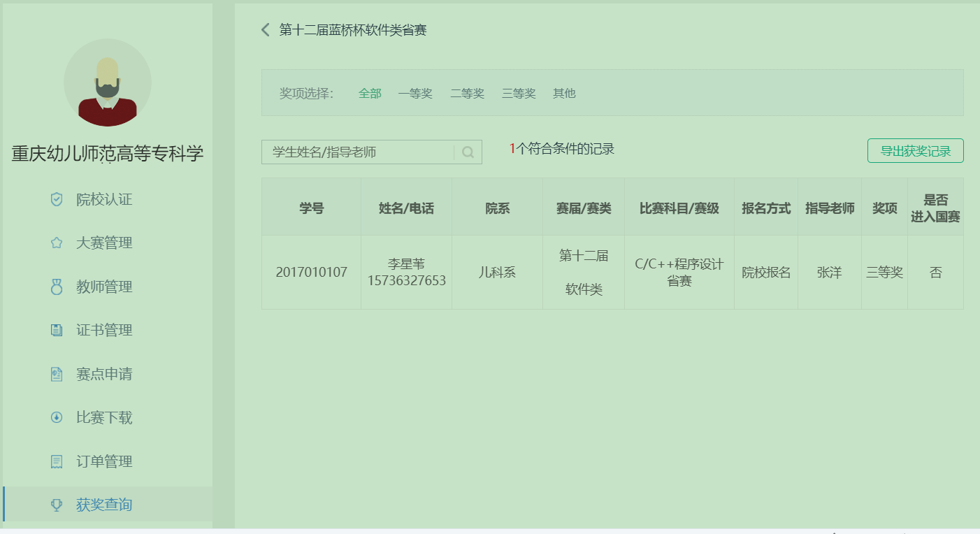Click the 1个符合条件的记录 count text

562,148
